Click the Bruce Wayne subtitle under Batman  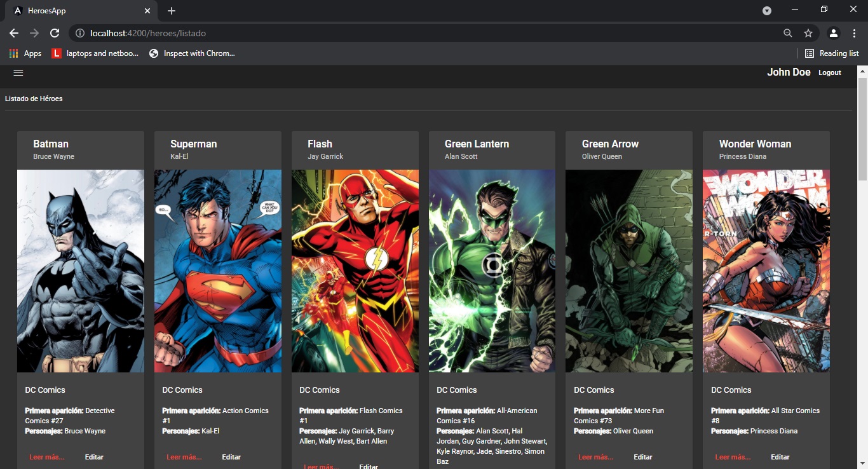tap(54, 156)
